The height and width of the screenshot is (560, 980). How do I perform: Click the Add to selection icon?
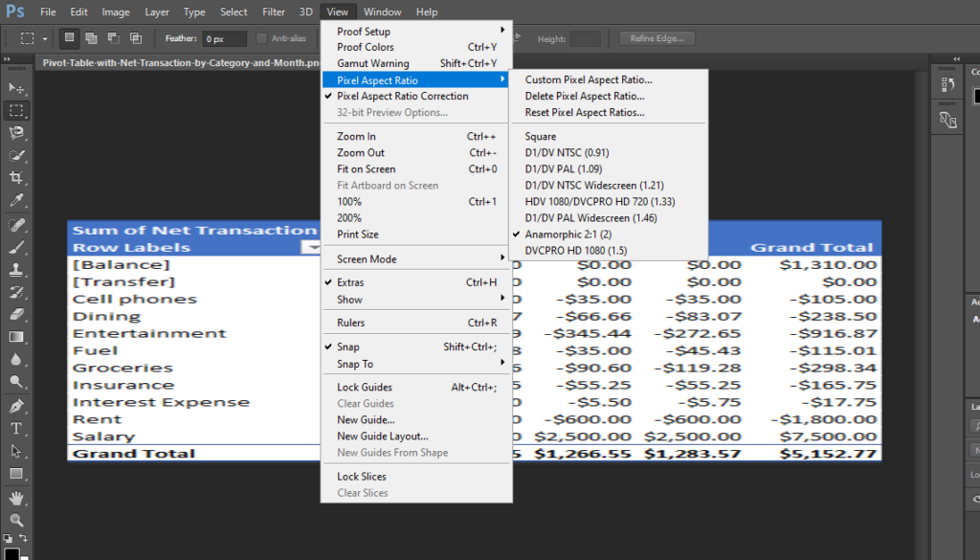coord(91,38)
